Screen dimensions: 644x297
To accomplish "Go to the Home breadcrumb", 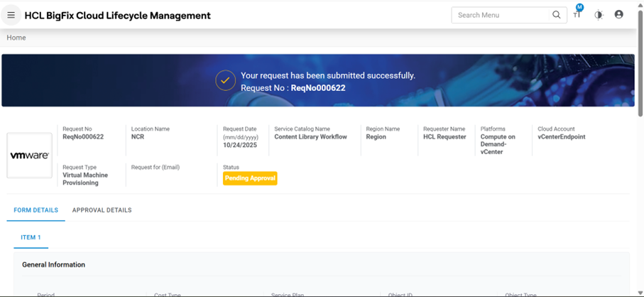I will point(16,38).
